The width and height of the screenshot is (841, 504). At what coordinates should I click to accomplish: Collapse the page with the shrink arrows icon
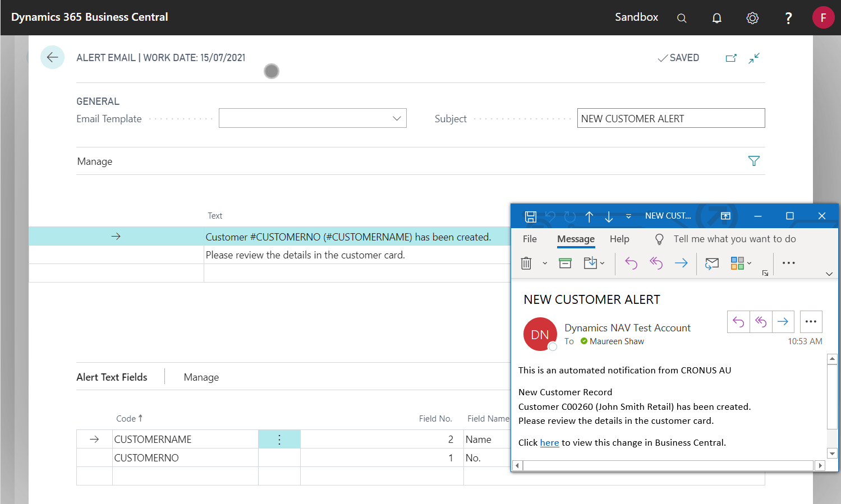click(x=754, y=58)
